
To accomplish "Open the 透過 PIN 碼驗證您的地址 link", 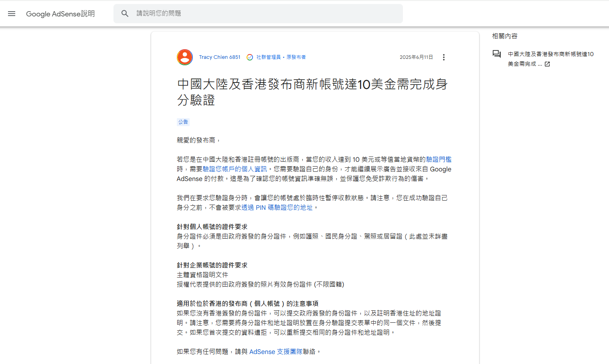I will click(x=277, y=207).
